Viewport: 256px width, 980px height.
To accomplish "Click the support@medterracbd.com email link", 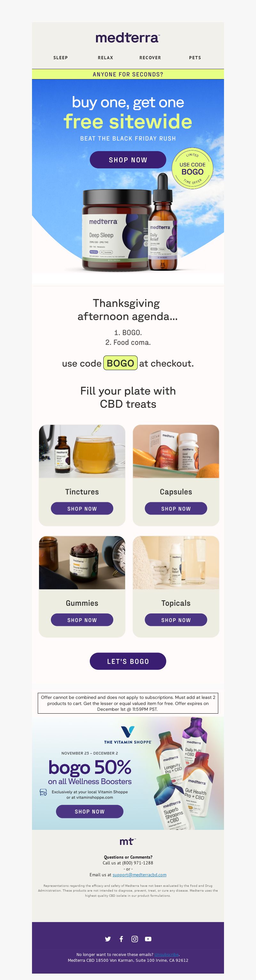I will coord(139,875).
